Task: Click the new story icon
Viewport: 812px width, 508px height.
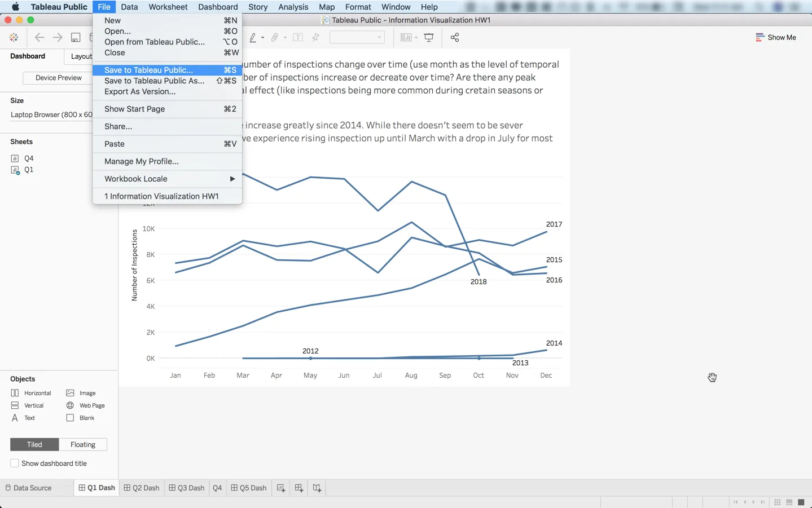Action: click(317, 488)
